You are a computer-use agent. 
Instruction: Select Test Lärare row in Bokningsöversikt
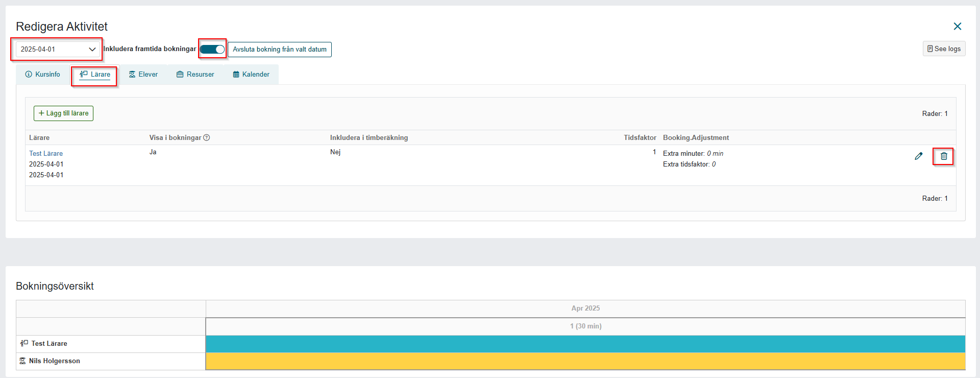tap(111, 344)
